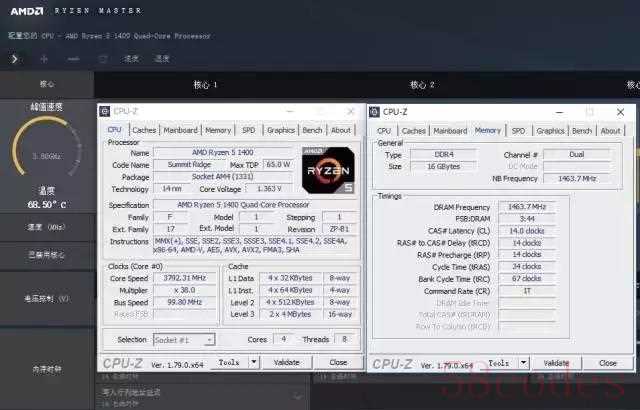Click the Bank Cycle Time value 67 clocks

pyautogui.click(x=527, y=279)
